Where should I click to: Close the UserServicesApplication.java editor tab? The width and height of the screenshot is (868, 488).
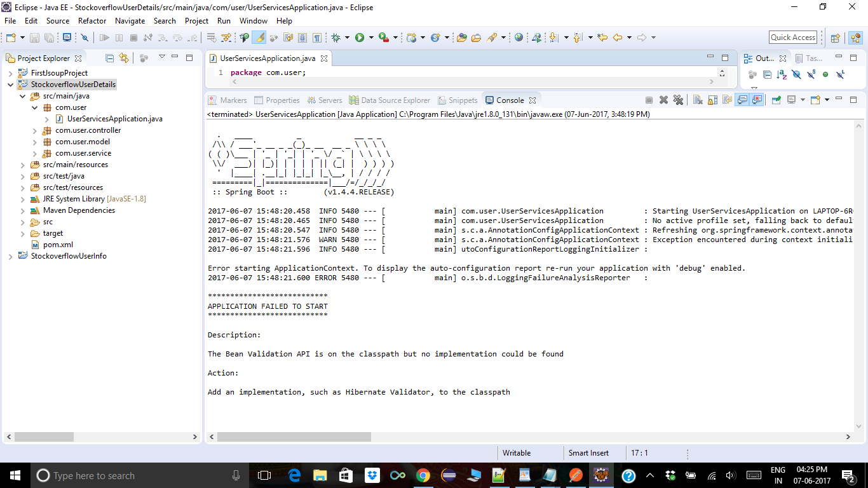coord(323,58)
